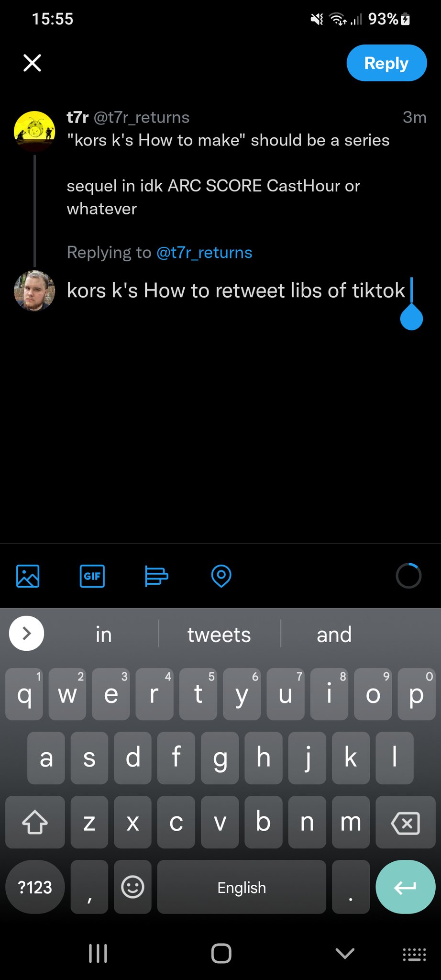
Task: Hide keyboard with down chevron
Action: tap(345, 954)
